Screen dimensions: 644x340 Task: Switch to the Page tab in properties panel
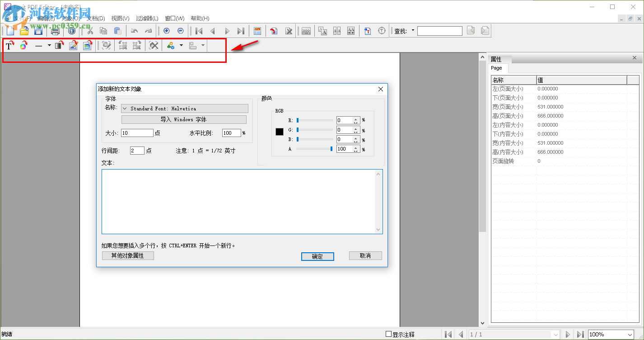pyautogui.click(x=497, y=68)
